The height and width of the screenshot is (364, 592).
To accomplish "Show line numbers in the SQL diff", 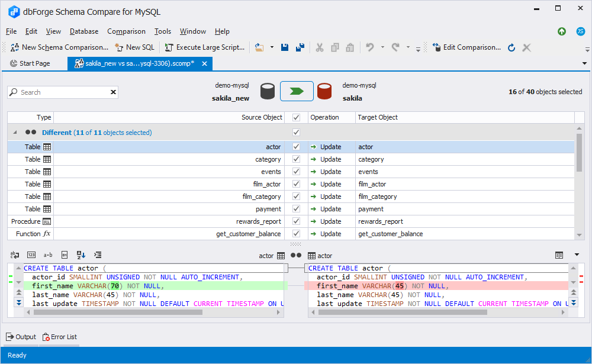I will pos(31,255).
